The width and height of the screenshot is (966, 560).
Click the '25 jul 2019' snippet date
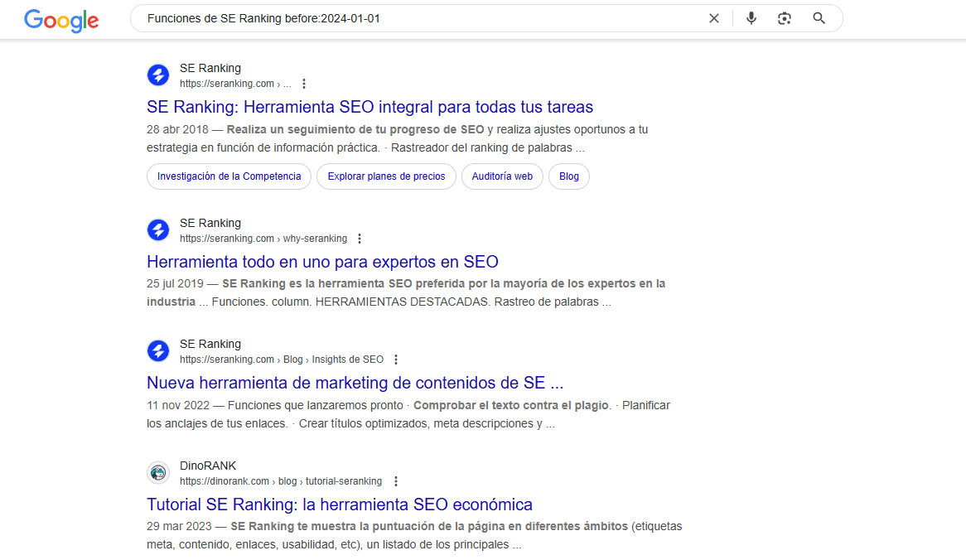pos(175,283)
